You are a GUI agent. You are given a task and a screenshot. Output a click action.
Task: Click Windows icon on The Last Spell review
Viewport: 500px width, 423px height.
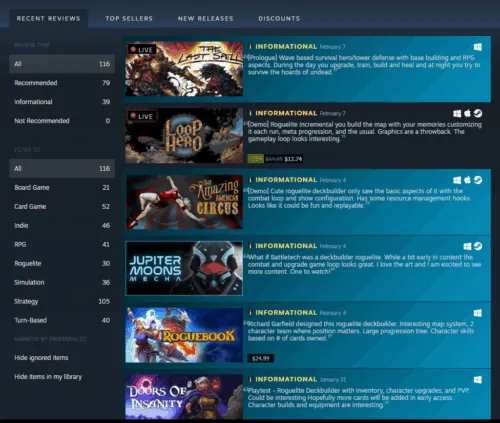click(477, 47)
